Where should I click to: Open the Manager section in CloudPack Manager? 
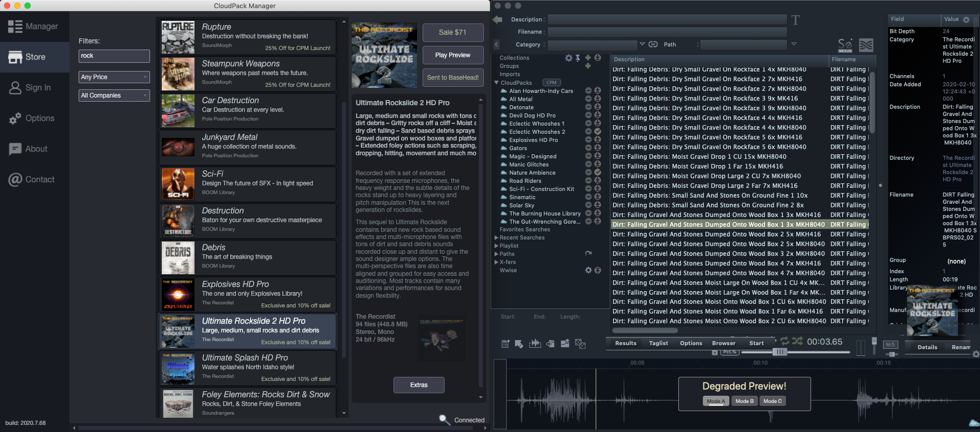34,27
